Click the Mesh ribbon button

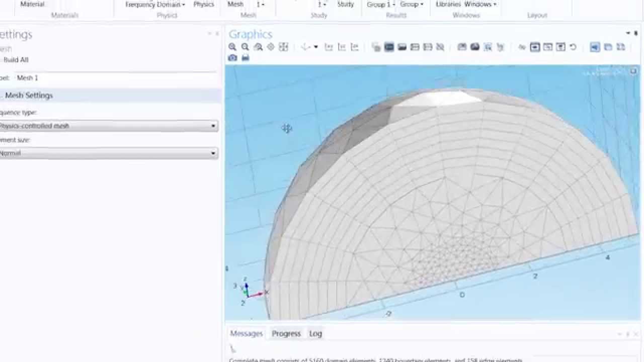point(235,4)
